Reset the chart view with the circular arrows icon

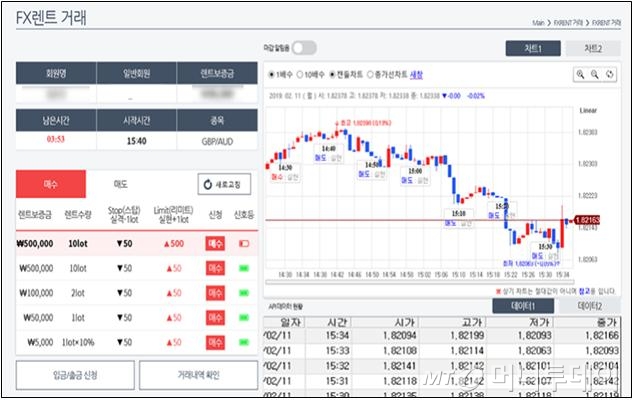(609, 74)
